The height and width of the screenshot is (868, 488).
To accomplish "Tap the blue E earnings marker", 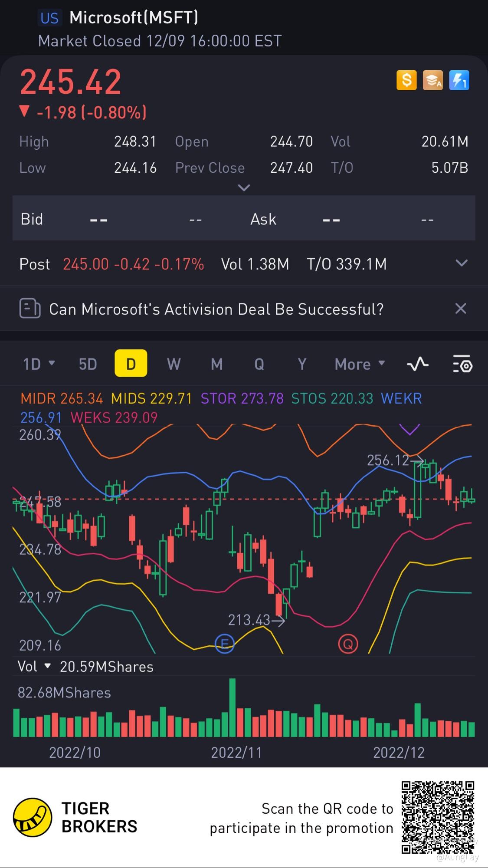I will pyautogui.click(x=225, y=644).
